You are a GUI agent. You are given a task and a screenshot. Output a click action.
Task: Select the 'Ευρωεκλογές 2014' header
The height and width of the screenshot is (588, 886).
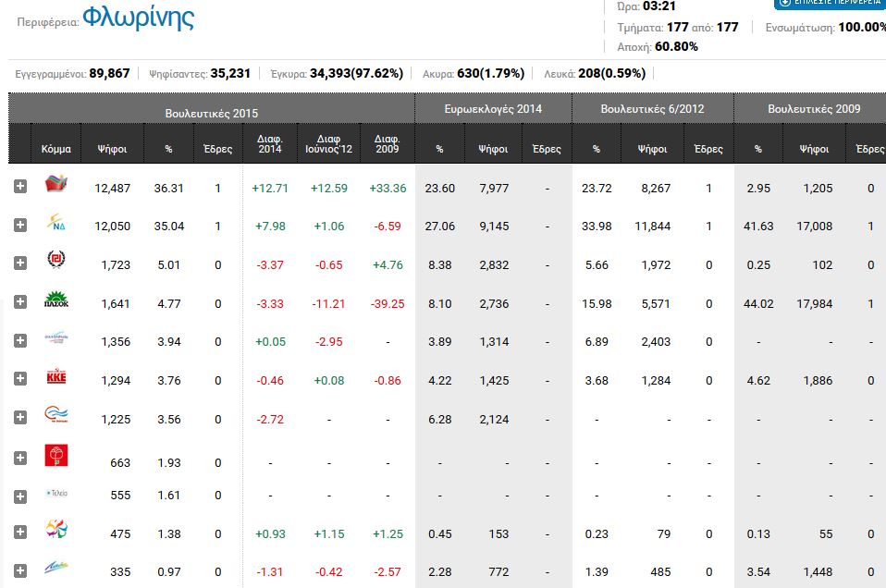(493, 109)
